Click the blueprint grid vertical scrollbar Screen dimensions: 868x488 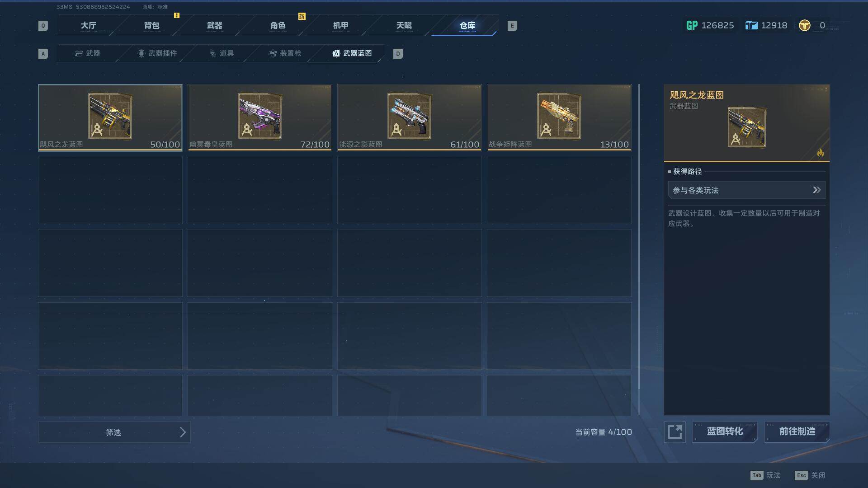(x=639, y=249)
